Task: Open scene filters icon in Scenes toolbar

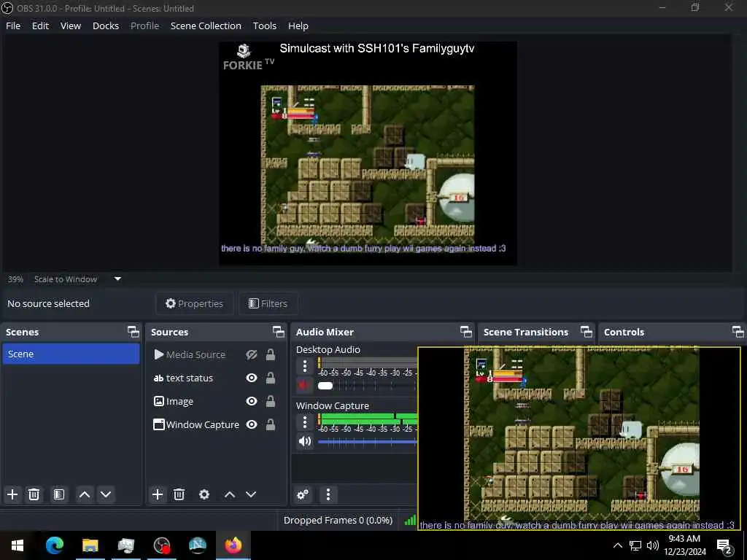Action: coord(58,494)
